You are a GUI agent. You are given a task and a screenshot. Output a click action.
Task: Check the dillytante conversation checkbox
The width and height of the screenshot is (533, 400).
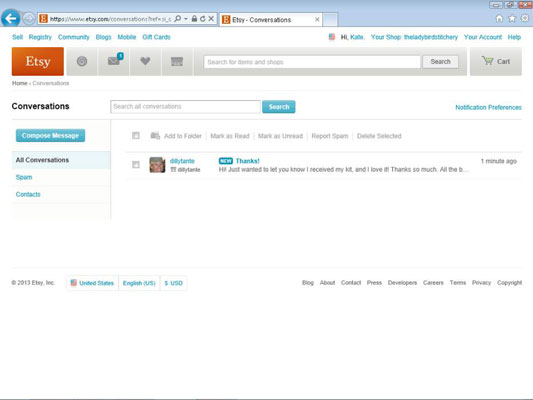coord(136,165)
